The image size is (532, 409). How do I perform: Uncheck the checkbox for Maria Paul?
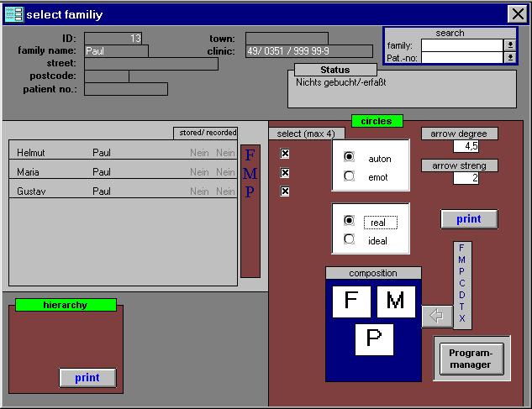click(x=285, y=173)
